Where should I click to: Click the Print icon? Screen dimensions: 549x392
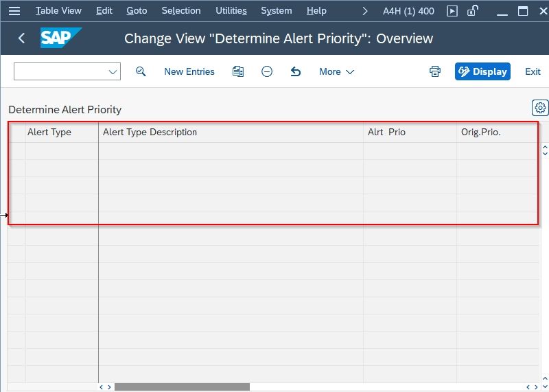click(x=435, y=71)
